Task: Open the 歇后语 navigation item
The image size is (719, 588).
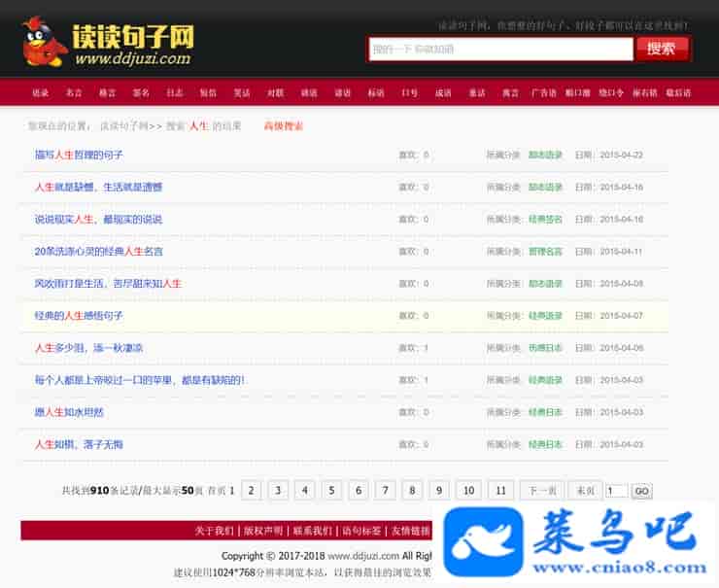Action: pyautogui.click(x=678, y=93)
